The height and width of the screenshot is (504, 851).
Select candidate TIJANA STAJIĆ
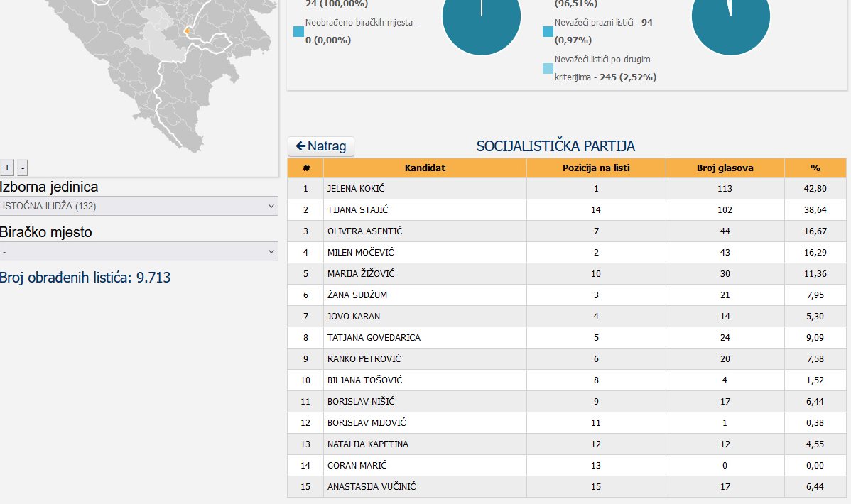pyautogui.click(x=357, y=210)
